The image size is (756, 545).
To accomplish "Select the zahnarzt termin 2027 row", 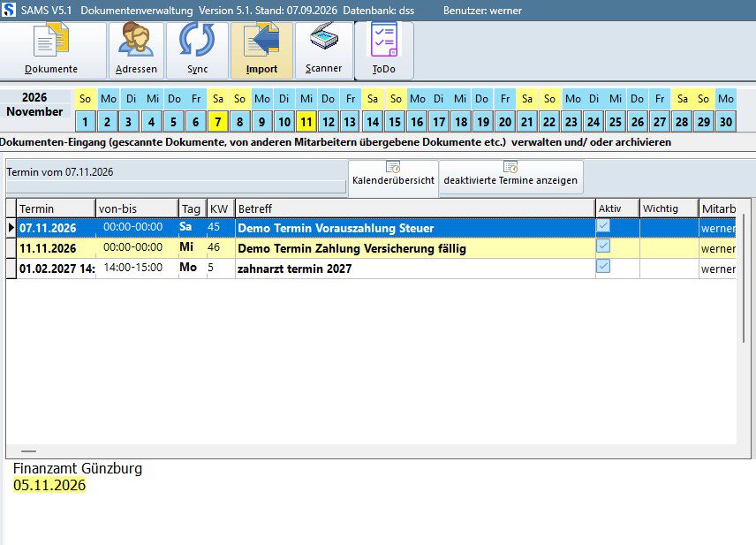I will 370,269.
